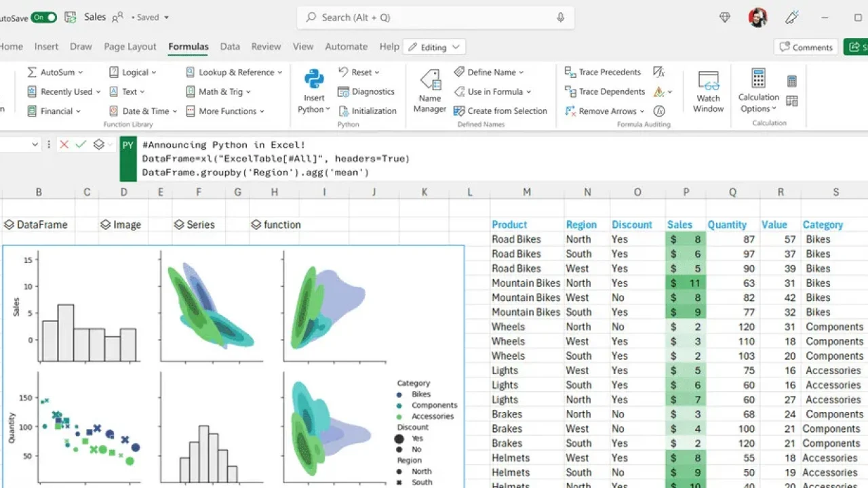The width and height of the screenshot is (868, 488).
Task: Click the Trace Dependents icon
Action: [570, 91]
